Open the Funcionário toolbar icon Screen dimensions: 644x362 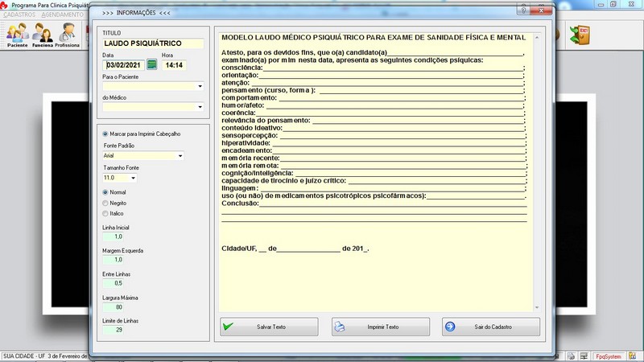pyautogui.click(x=42, y=35)
